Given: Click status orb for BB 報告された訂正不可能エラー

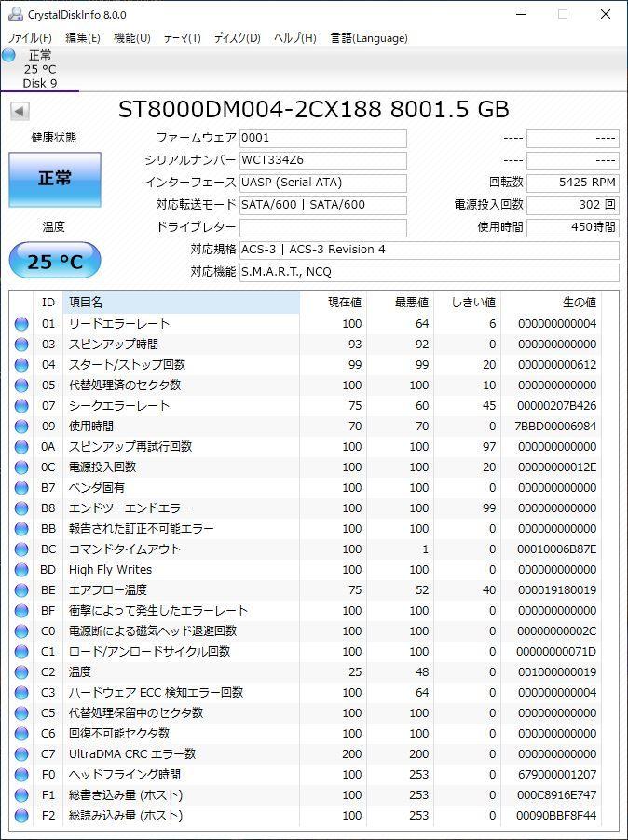Looking at the screenshot, I should (x=21, y=529).
